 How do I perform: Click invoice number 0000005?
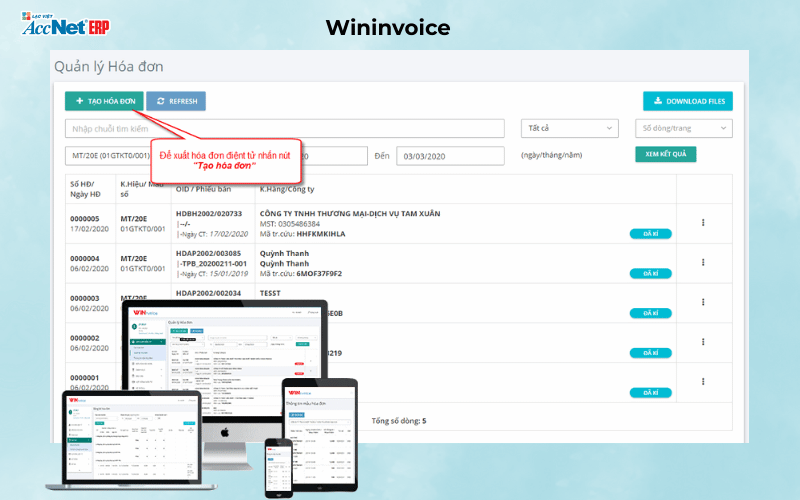coord(85,219)
